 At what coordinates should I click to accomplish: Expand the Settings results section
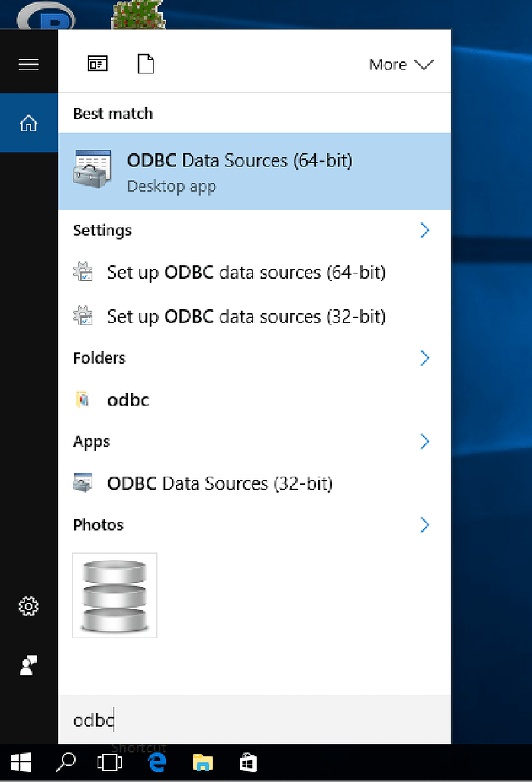point(424,230)
